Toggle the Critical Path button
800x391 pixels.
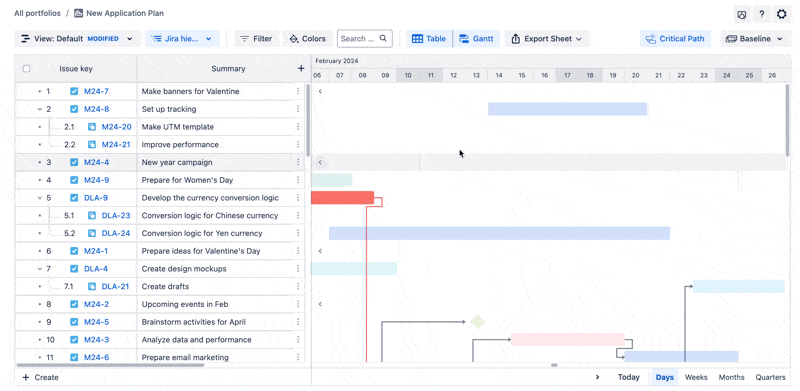pos(675,39)
